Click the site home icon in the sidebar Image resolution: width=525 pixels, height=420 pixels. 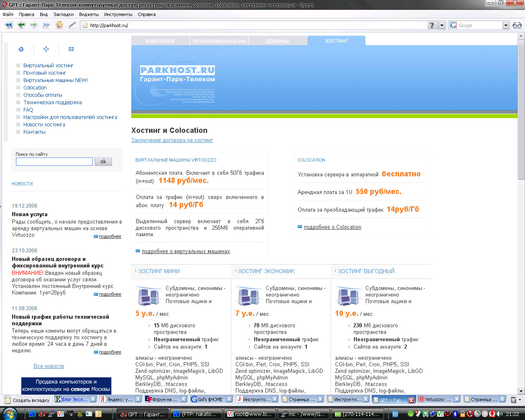pos(21,49)
